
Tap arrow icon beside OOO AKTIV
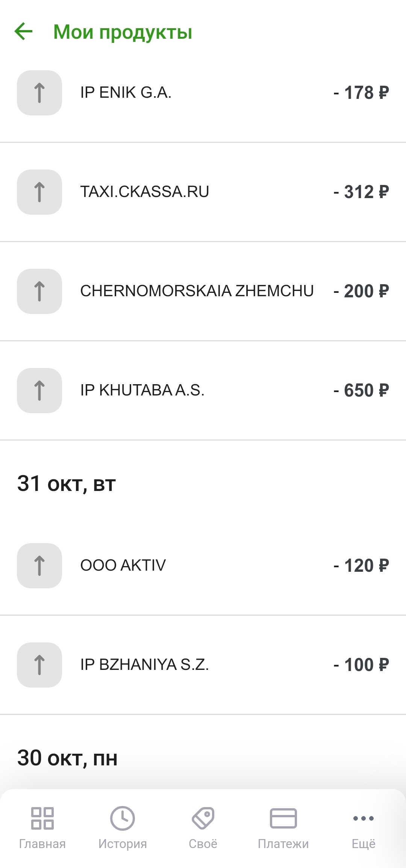(39, 566)
